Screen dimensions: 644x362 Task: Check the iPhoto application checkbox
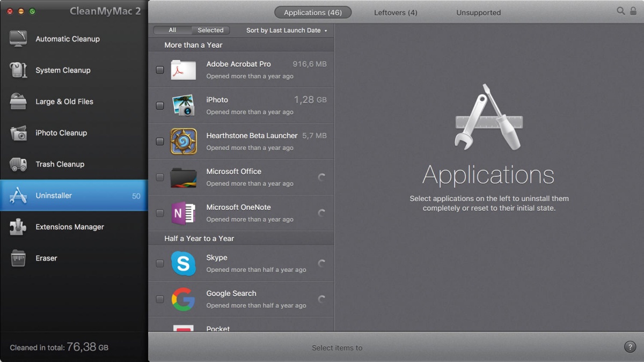[160, 106]
